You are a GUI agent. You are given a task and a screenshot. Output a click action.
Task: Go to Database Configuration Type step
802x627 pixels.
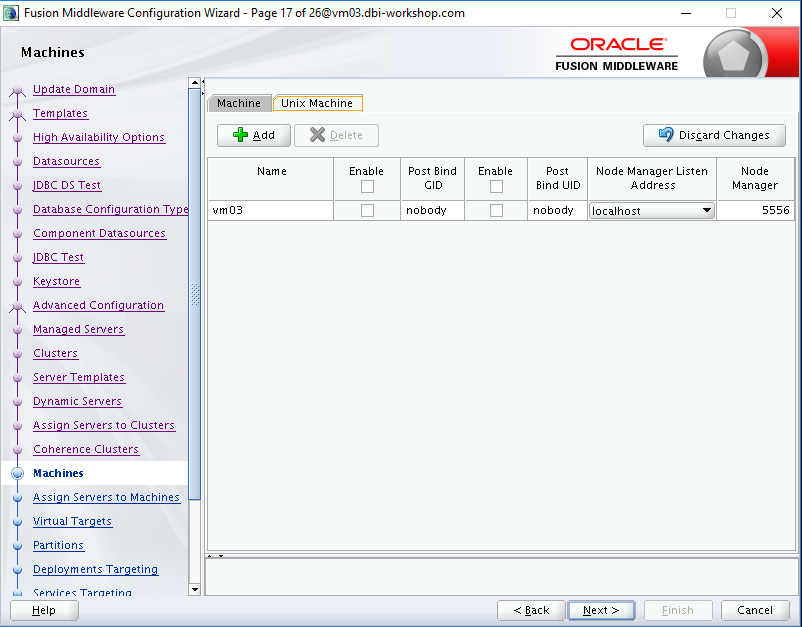pos(110,209)
